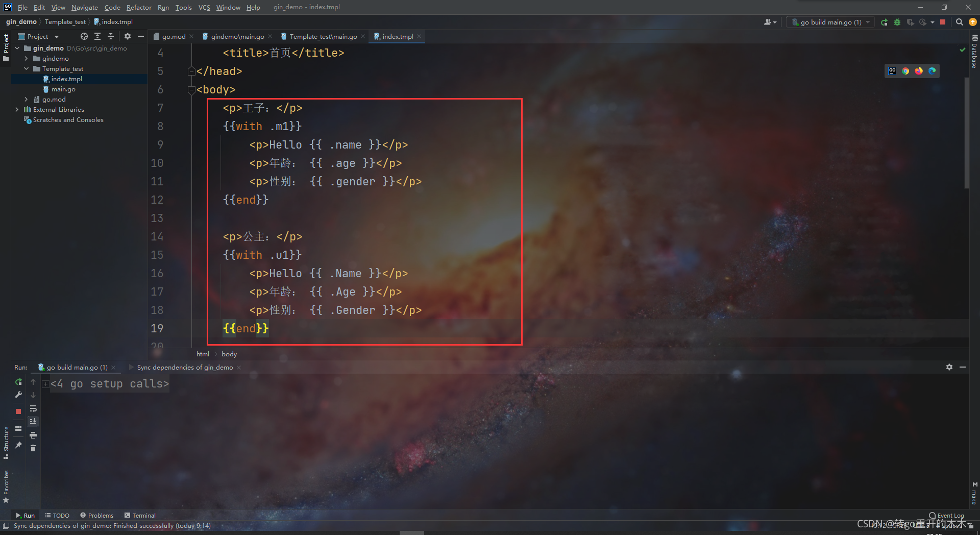Click Template_test breadcrumb in navigation bar

[65, 22]
